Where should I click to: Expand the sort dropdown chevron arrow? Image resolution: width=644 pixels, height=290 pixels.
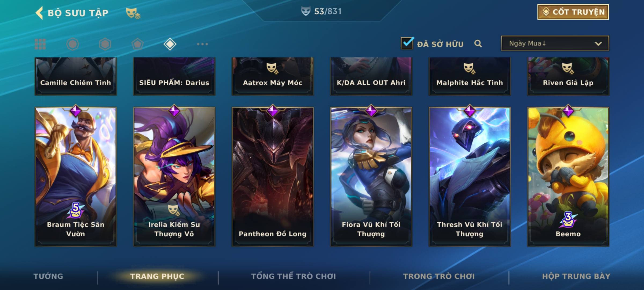tap(598, 44)
